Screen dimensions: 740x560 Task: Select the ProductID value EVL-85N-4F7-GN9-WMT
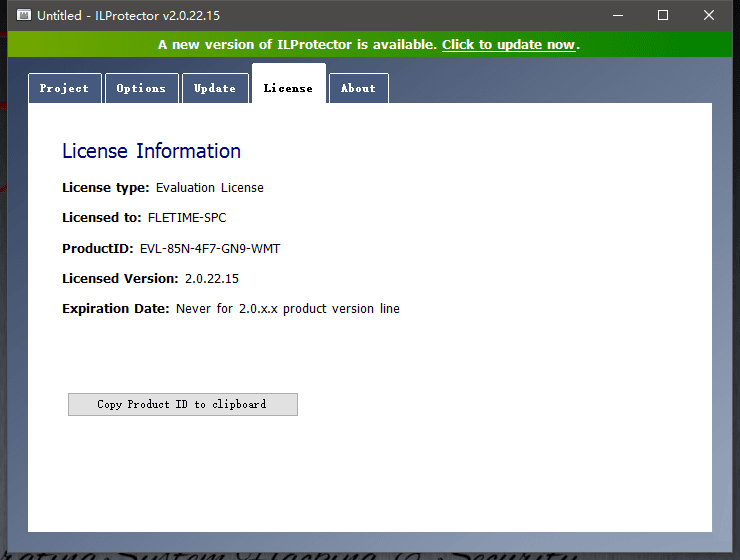210,249
